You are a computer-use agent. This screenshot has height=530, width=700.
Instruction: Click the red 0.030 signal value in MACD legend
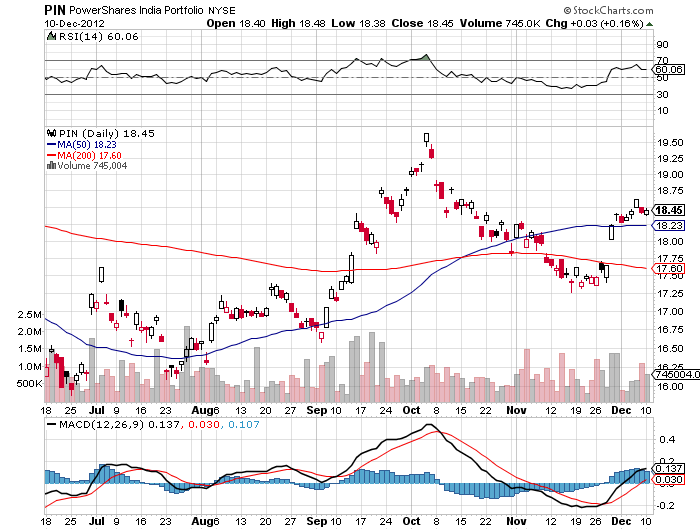[204, 424]
